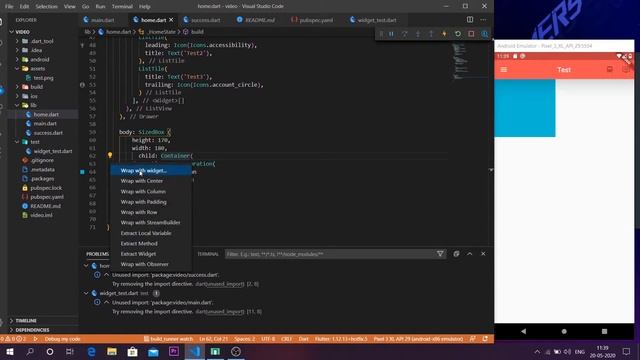
Task: Open test.png in the assets folder
Action: coord(43,78)
